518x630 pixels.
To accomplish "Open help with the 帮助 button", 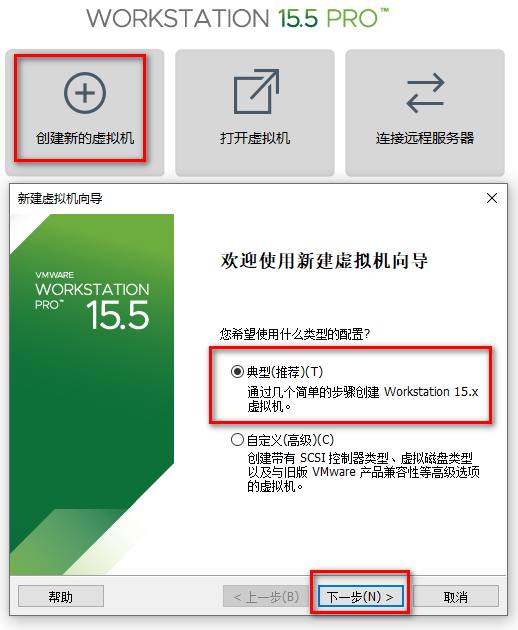I will pyautogui.click(x=61, y=597).
